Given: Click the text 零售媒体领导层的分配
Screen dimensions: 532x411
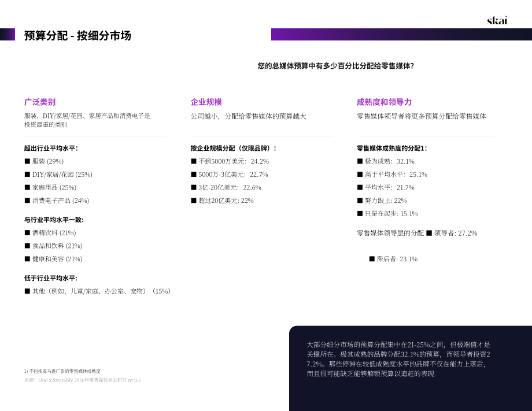Looking at the screenshot, I should pyautogui.click(x=390, y=234).
